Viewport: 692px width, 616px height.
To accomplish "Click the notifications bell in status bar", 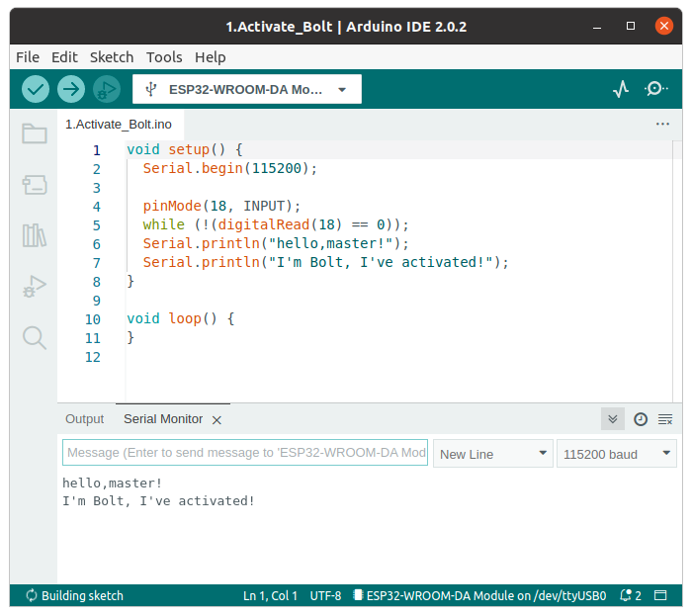I will 631,595.
